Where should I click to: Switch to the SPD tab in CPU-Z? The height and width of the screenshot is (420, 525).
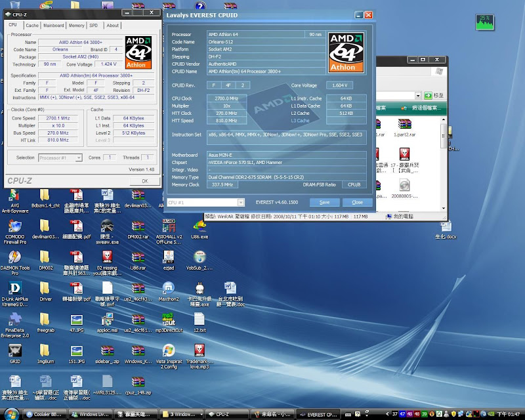[x=94, y=25]
